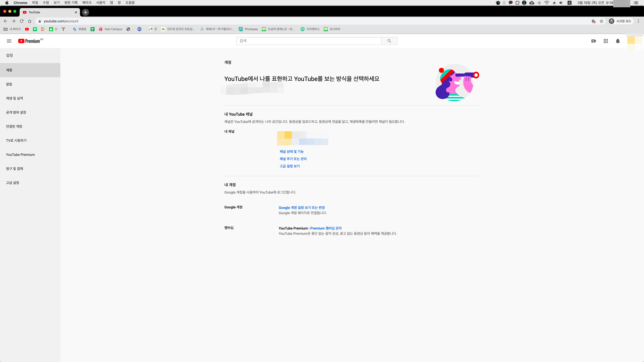The height and width of the screenshot is (362, 644).
Task: Open a new tab with the plus button
Action: click(x=86, y=12)
